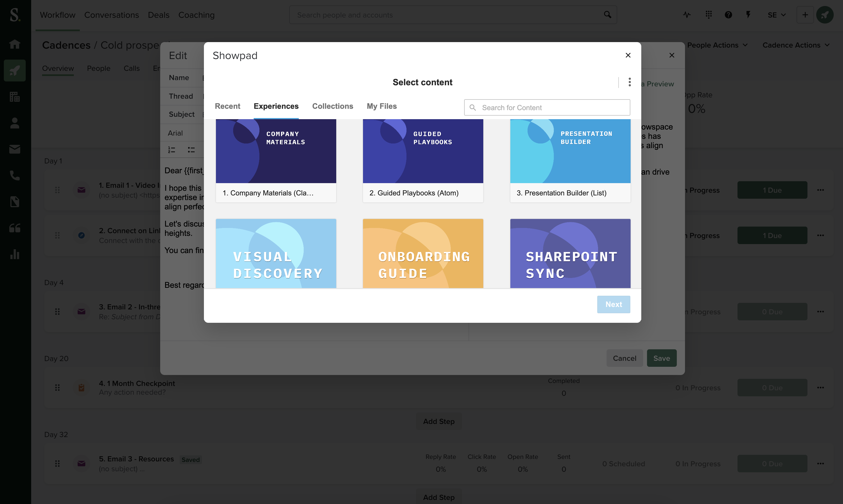Click the envelope email sidebar icon
This screenshot has height=504, width=843.
[14, 149]
